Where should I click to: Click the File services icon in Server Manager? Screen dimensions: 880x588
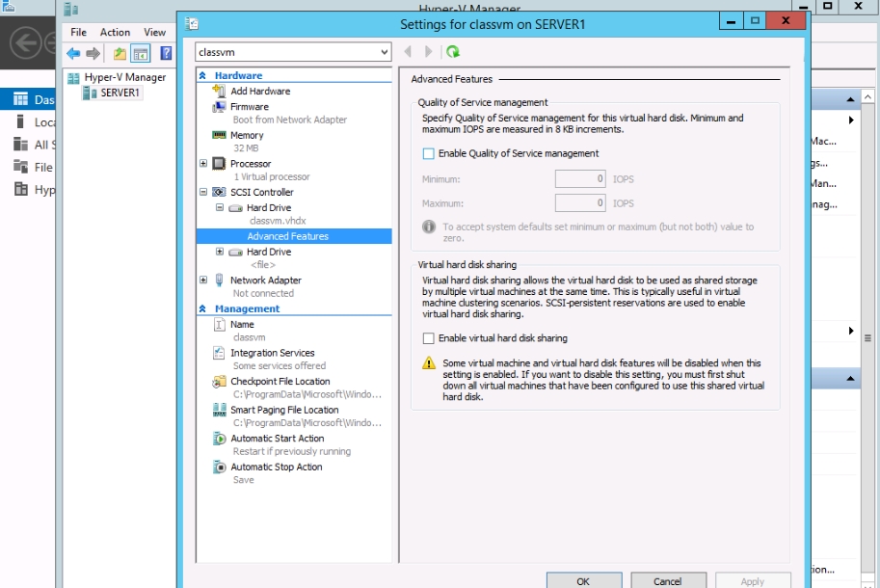pyautogui.click(x=20, y=167)
